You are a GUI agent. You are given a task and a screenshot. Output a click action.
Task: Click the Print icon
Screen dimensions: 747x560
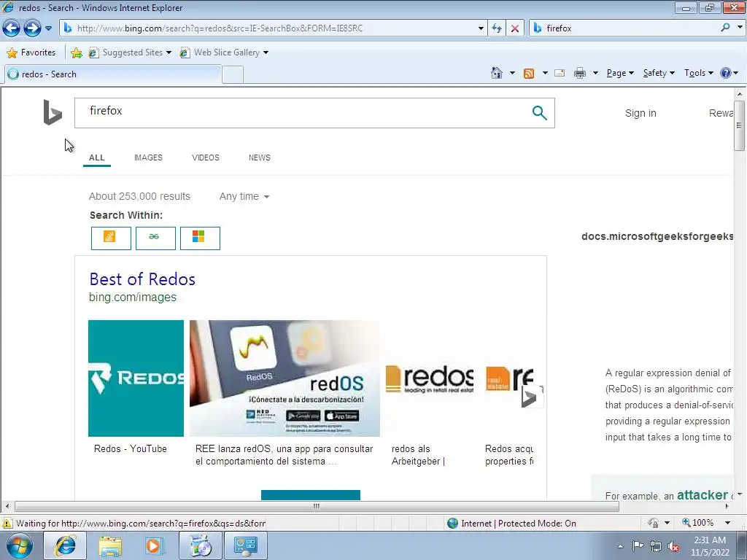pos(580,73)
